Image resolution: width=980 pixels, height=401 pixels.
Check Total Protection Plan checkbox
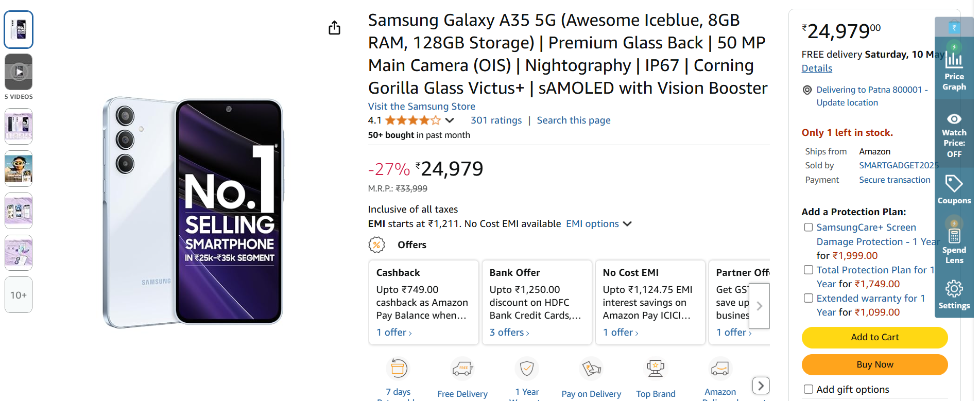click(809, 270)
